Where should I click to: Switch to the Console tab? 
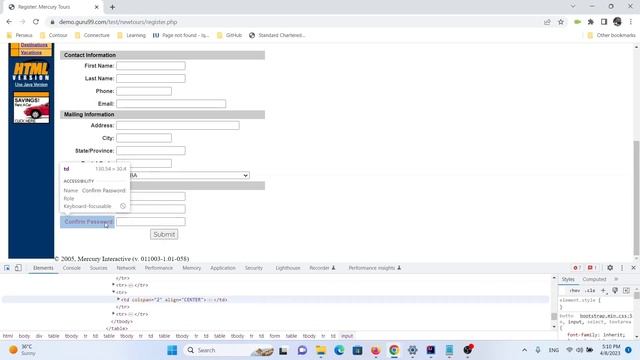pyautogui.click(x=72, y=268)
